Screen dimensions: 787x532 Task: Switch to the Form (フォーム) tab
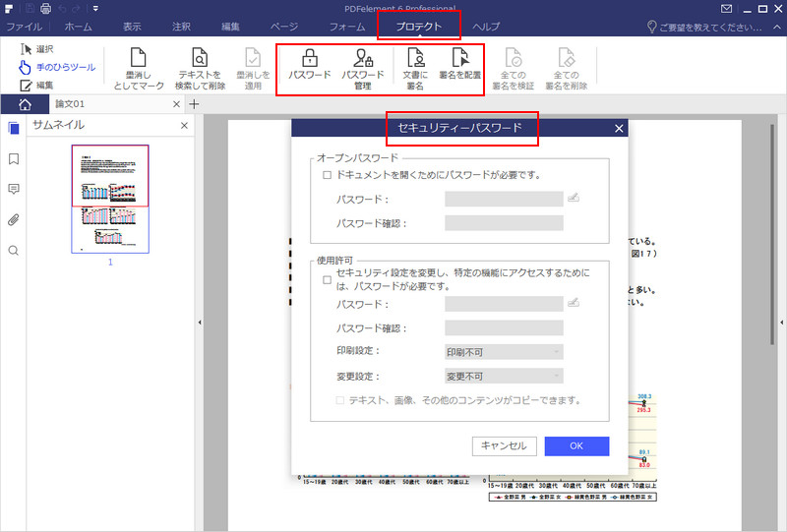tap(347, 27)
